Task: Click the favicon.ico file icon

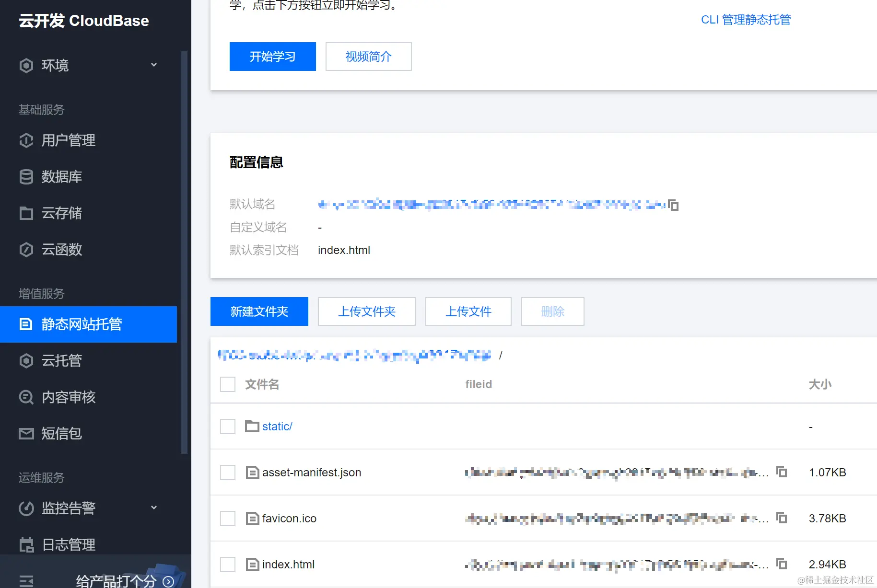Action: point(252,519)
